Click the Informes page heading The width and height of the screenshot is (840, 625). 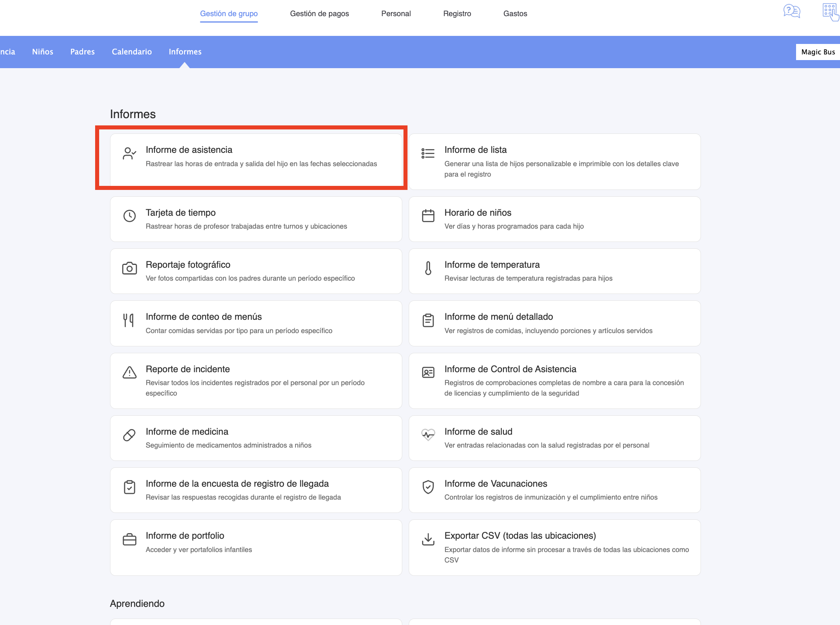[x=133, y=114]
